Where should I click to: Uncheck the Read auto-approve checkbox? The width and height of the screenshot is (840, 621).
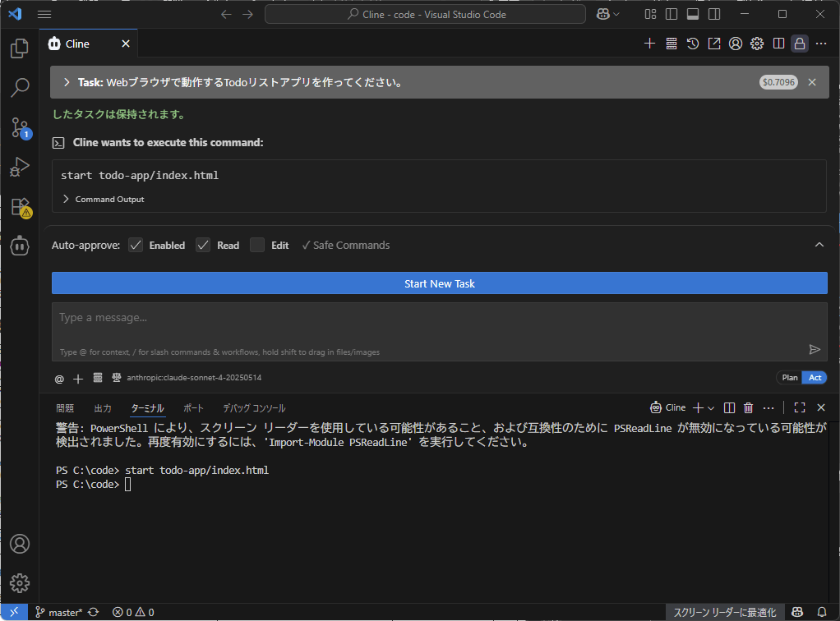204,245
